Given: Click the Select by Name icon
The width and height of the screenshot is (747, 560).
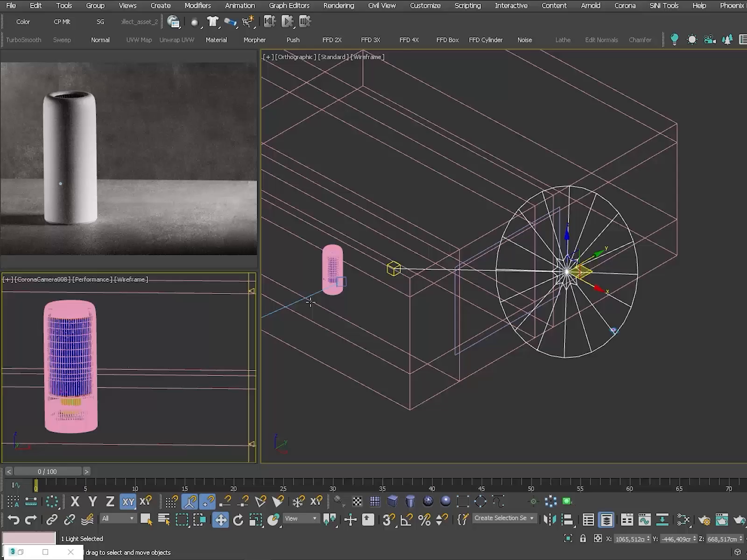Looking at the screenshot, I should 164,519.
